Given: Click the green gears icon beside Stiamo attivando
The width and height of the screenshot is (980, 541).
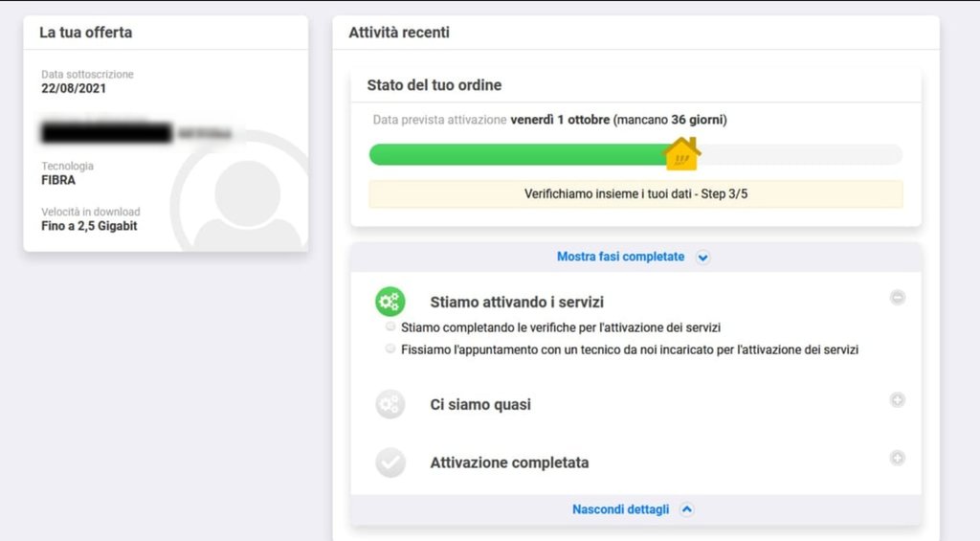Looking at the screenshot, I should [390, 302].
